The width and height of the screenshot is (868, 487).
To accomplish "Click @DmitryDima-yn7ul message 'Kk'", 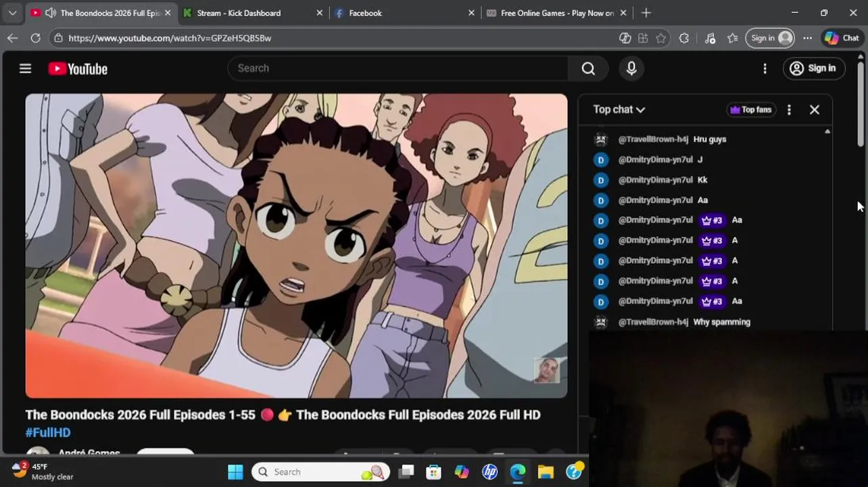I will pyautogui.click(x=702, y=180).
